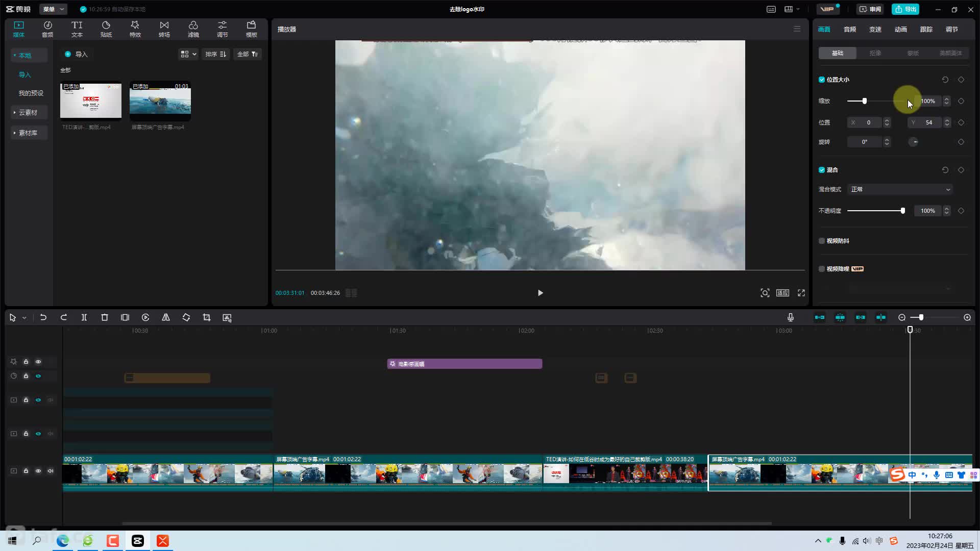Click the reverse playback circle icon in toolbar
The height and width of the screenshot is (551, 980).
[145, 317]
